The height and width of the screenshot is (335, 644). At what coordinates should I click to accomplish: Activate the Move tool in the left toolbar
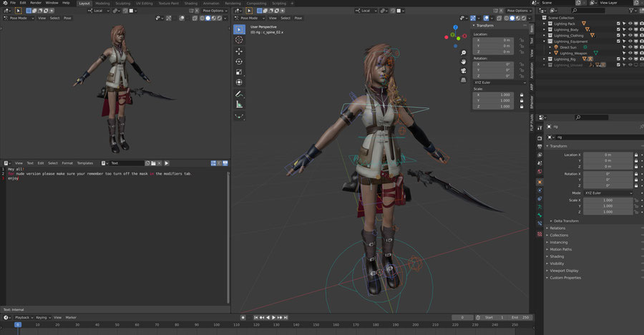239,51
